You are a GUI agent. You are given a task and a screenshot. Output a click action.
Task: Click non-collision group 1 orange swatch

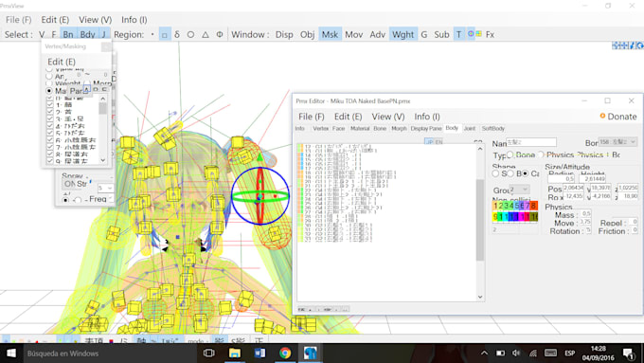pyautogui.click(x=495, y=205)
